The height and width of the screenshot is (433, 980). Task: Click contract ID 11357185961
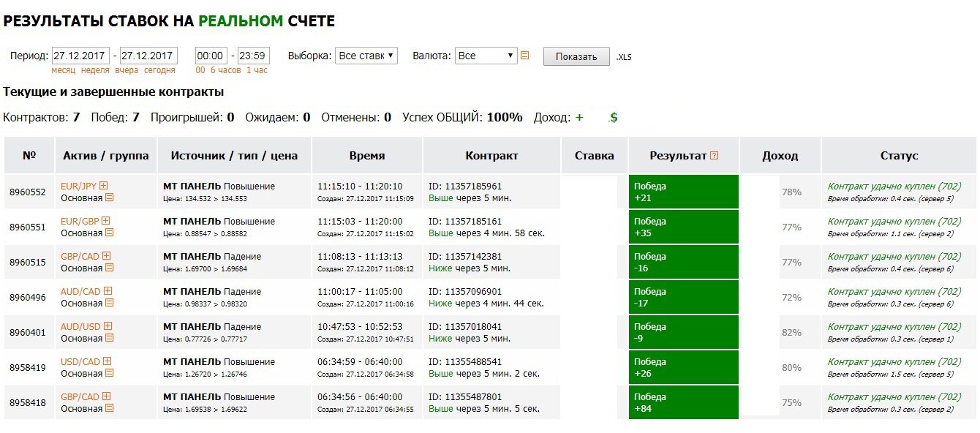tap(465, 187)
